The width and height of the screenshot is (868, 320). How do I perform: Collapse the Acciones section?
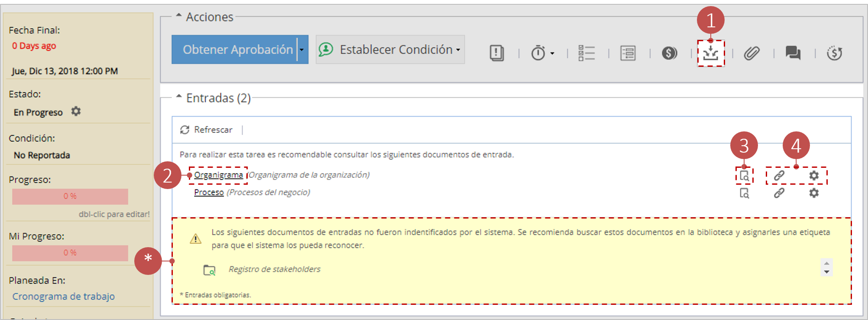(x=178, y=16)
